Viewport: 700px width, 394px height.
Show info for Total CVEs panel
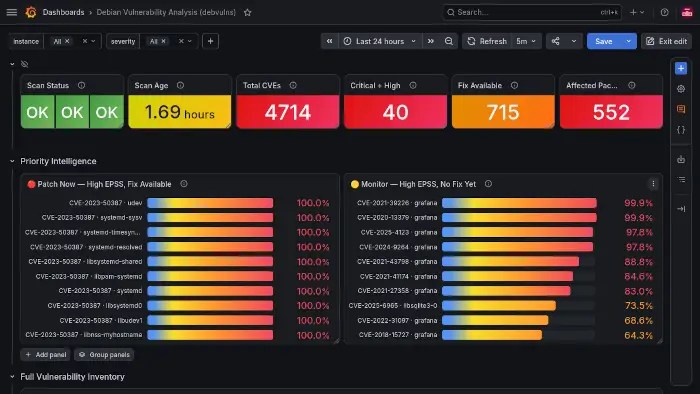pyautogui.click(x=293, y=85)
